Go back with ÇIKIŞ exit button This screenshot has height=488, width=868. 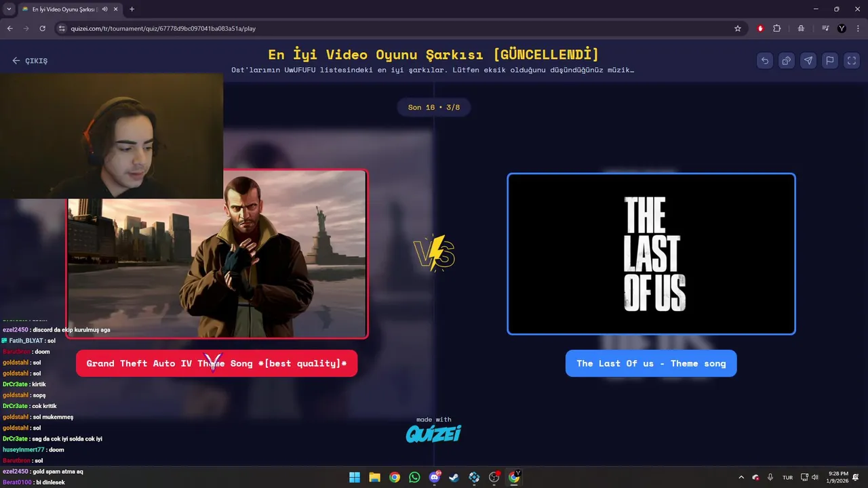click(30, 60)
